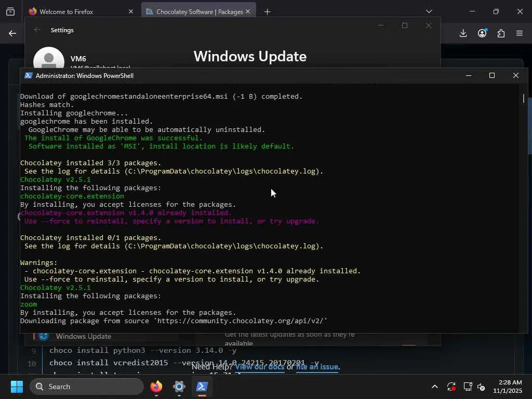
Task: Click the PowerShell vertical scrollbar thumb
Action: (524, 98)
